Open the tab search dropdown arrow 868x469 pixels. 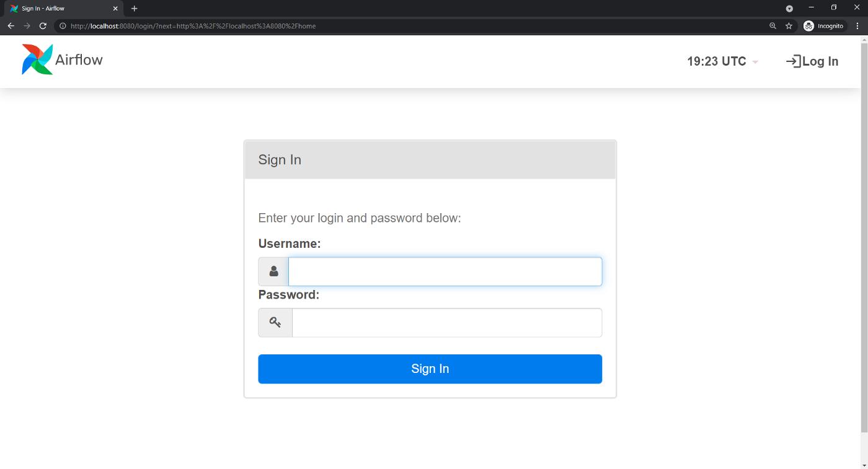tap(789, 9)
